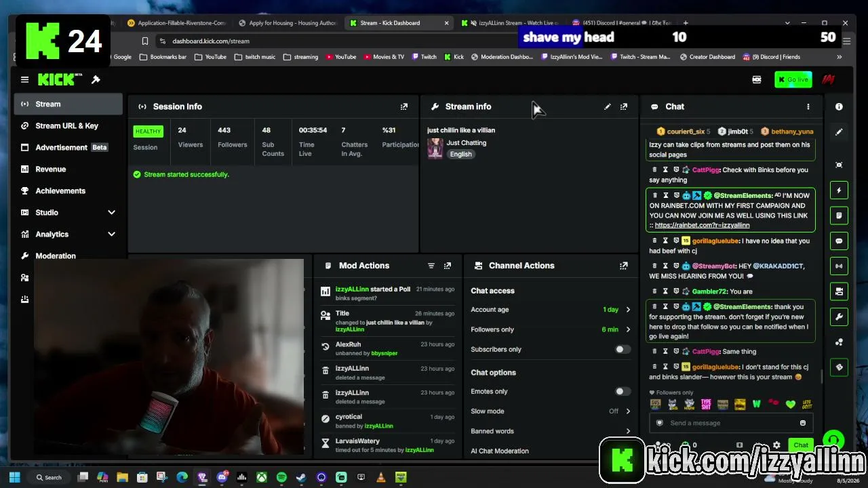Open Achievements in the sidebar
Screen dimensions: 868x488
click(x=68, y=191)
